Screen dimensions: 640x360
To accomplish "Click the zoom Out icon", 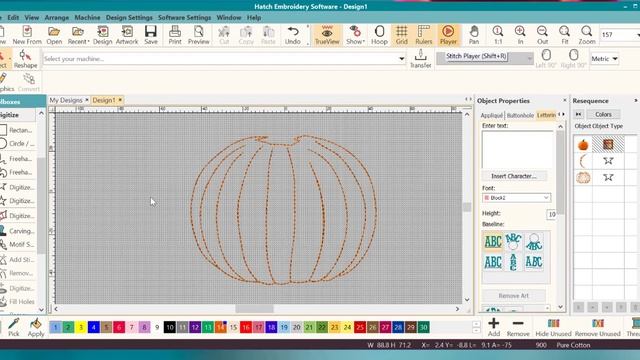I will pyautogui.click(x=542, y=35).
